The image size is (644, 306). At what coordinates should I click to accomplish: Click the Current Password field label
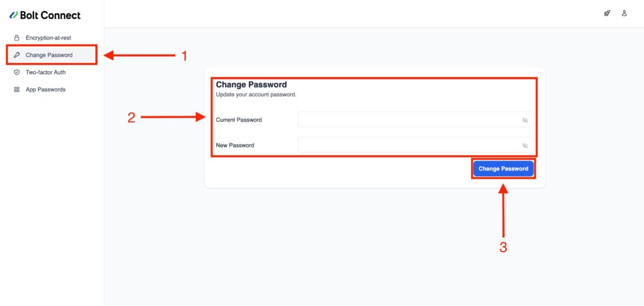[239, 120]
